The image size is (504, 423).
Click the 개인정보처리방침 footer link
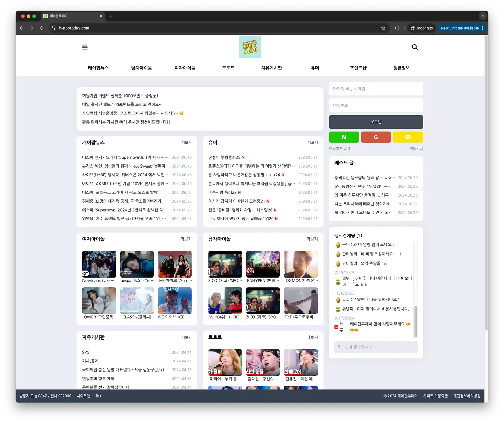pos(467,396)
